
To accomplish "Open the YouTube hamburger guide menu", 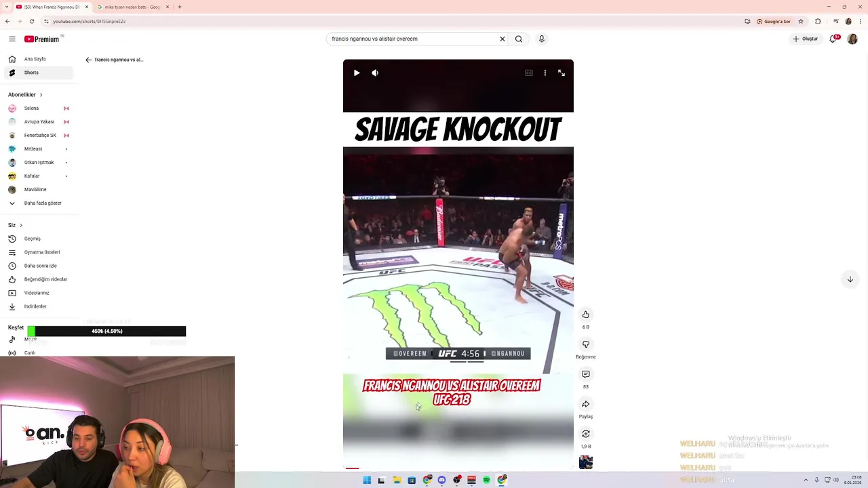I will tap(12, 39).
